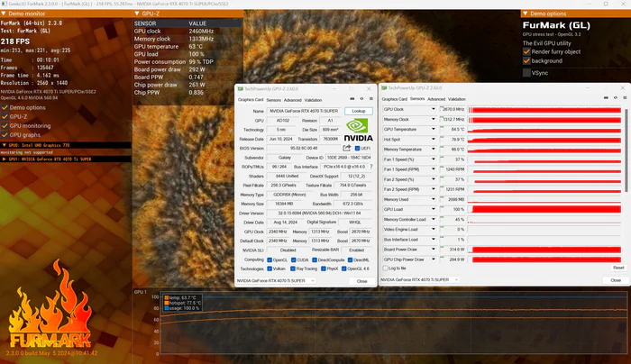The height and width of the screenshot is (364, 631).
Task: Click the screenshot camera icon in GPU-Z Sensors window
Action: point(606,97)
